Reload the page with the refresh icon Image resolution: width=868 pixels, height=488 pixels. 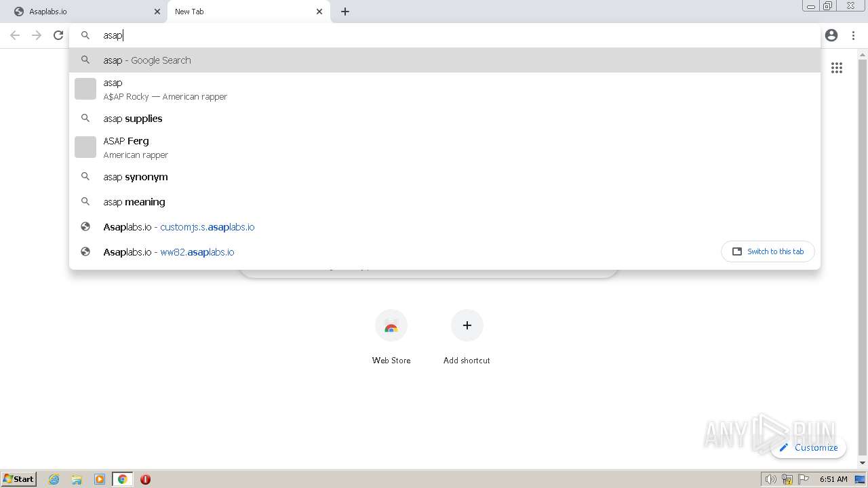click(58, 35)
